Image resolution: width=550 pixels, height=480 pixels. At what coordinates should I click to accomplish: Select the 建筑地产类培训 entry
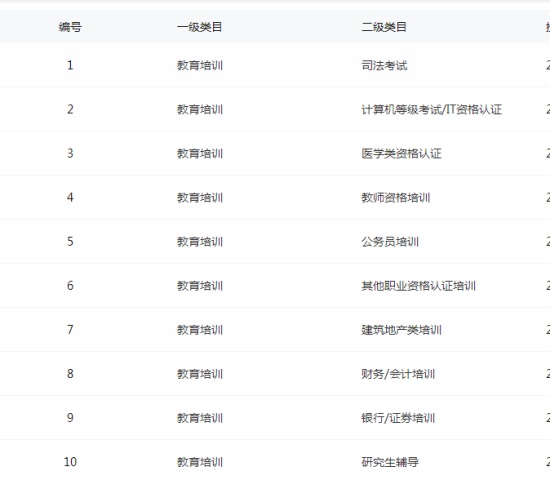click(401, 330)
